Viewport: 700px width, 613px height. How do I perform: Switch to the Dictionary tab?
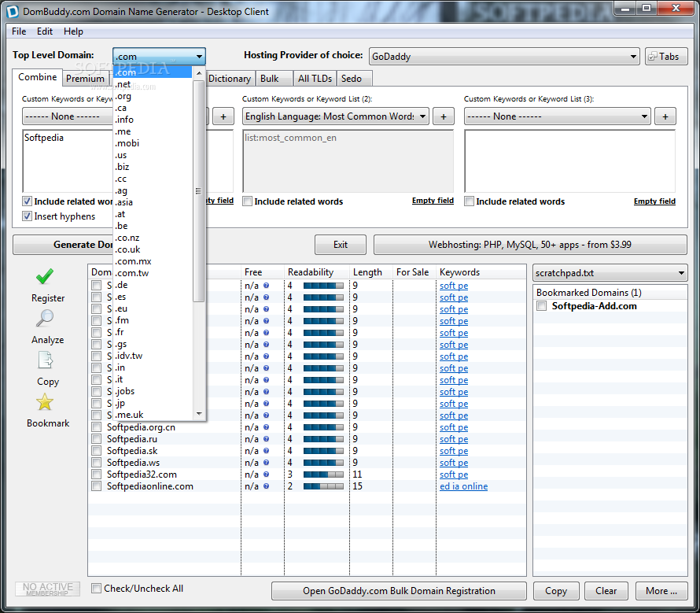230,79
